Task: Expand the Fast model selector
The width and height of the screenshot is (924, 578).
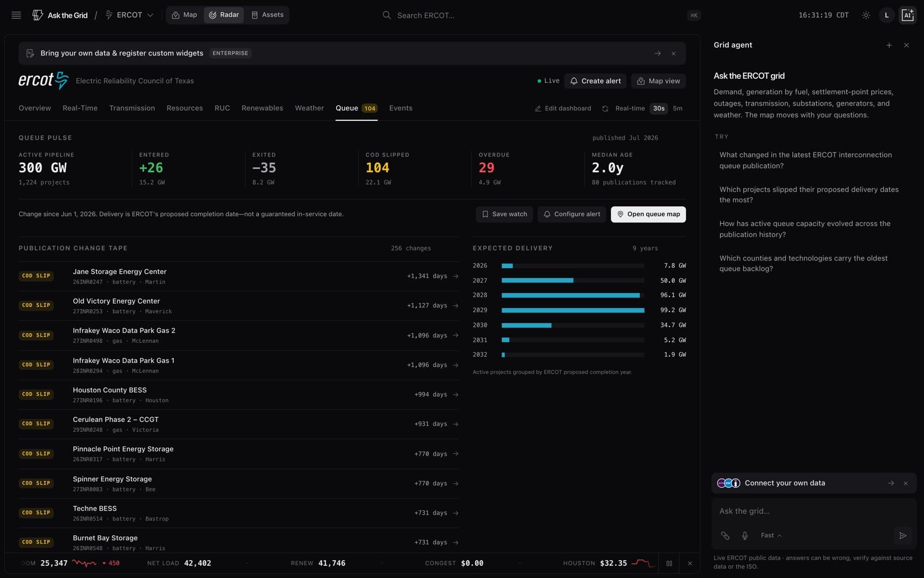Action: [771, 536]
